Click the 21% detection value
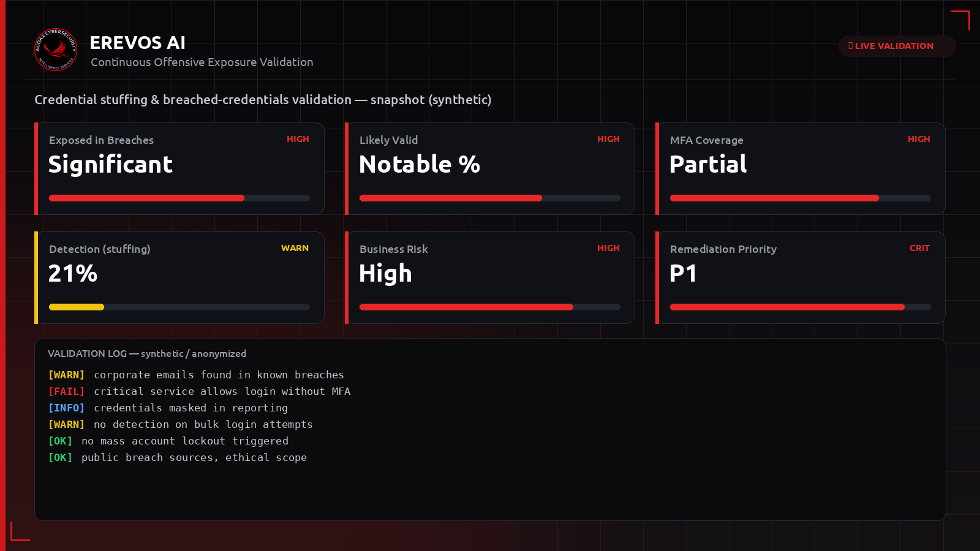The width and height of the screenshot is (980, 551). pyautogui.click(x=73, y=273)
